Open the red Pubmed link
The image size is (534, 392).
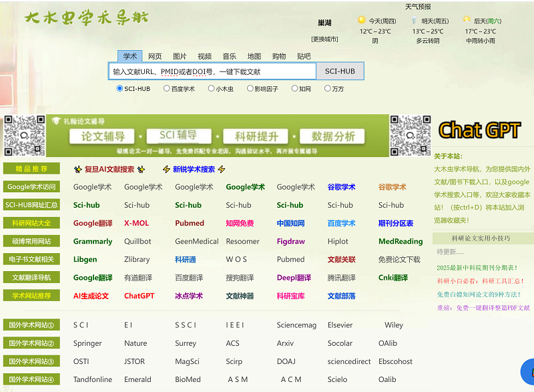(190, 223)
